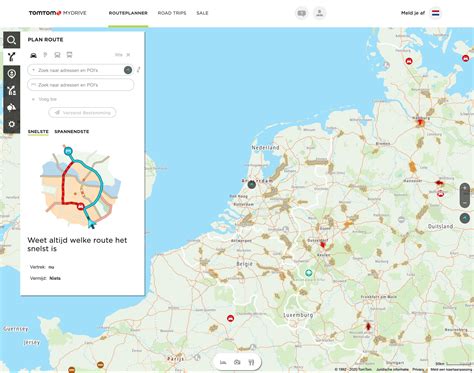The width and height of the screenshot is (474, 373).
Task: Change avoid option Niets
Action: (x=55, y=278)
